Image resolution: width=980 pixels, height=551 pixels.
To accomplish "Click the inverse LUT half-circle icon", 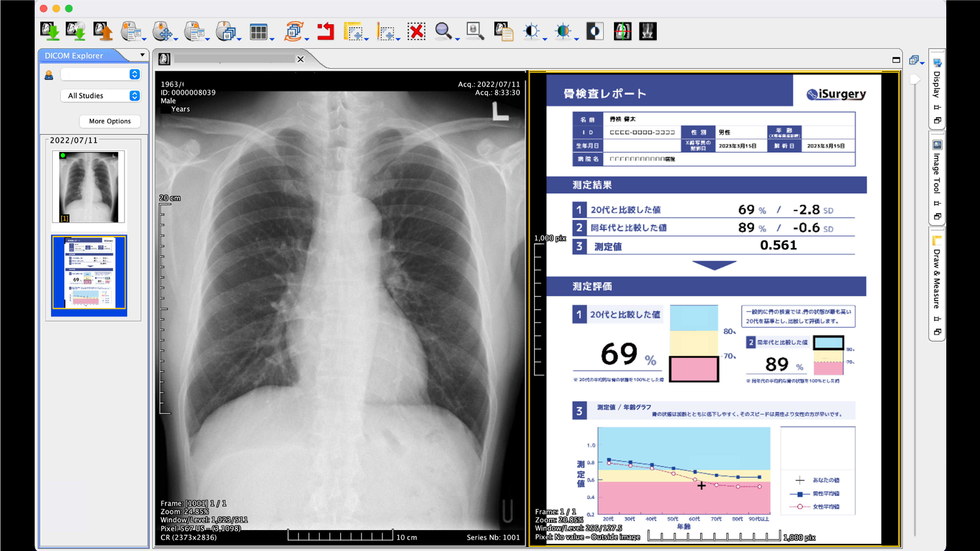I will 595,31.
